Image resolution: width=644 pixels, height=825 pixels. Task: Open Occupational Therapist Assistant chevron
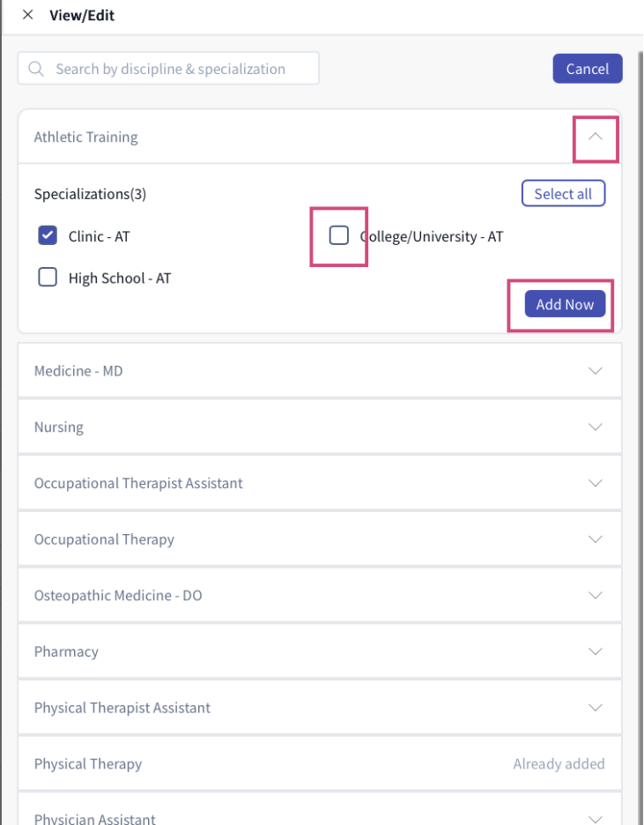pos(596,483)
